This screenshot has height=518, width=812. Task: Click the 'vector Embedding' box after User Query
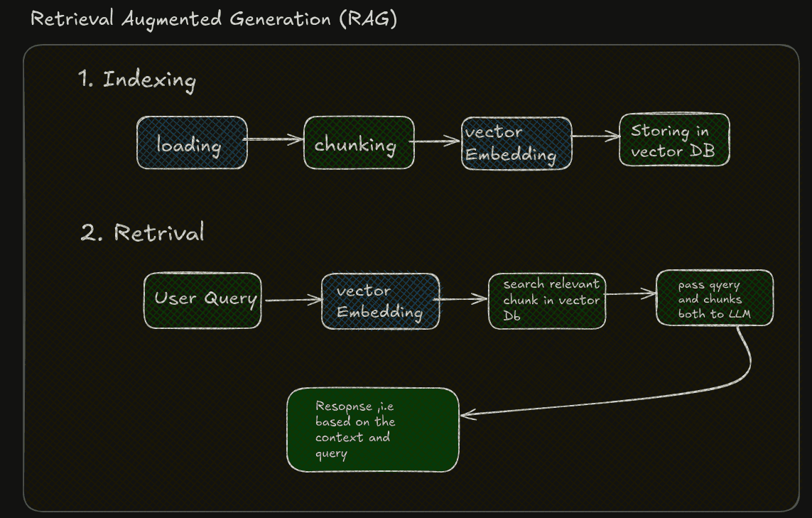(380, 301)
